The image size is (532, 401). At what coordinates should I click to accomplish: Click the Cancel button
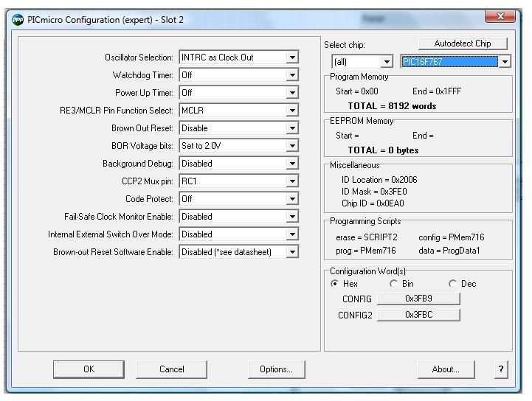[x=172, y=369]
